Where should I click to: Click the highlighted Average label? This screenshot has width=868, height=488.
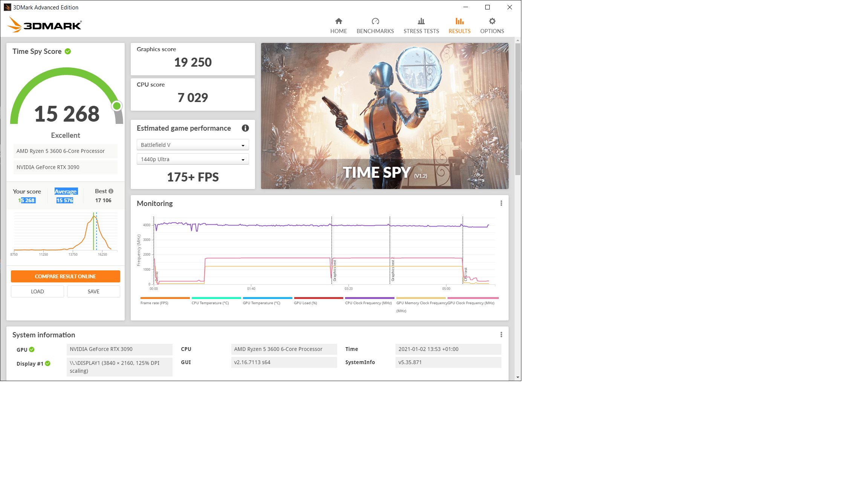(x=66, y=191)
